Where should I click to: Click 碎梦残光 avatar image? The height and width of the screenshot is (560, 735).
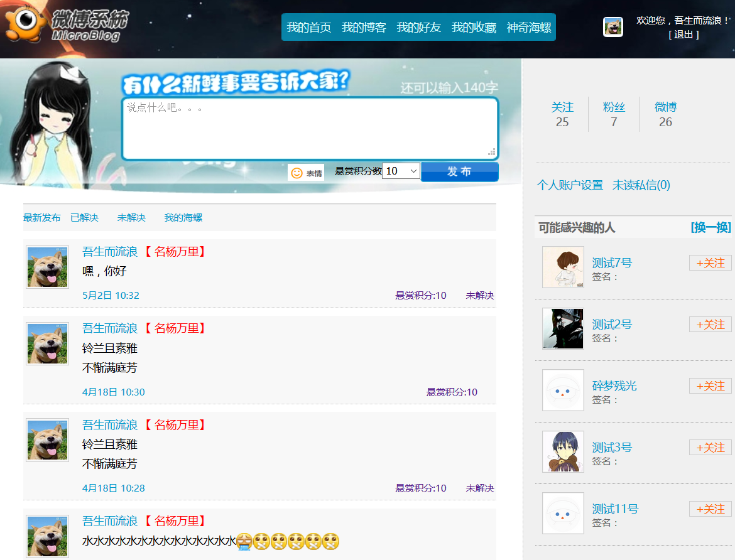(563, 390)
